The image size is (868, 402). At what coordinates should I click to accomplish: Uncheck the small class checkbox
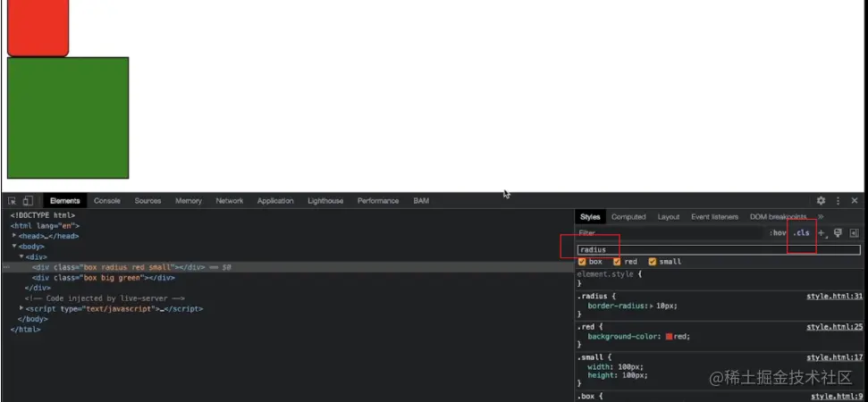pyautogui.click(x=652, y=262)
